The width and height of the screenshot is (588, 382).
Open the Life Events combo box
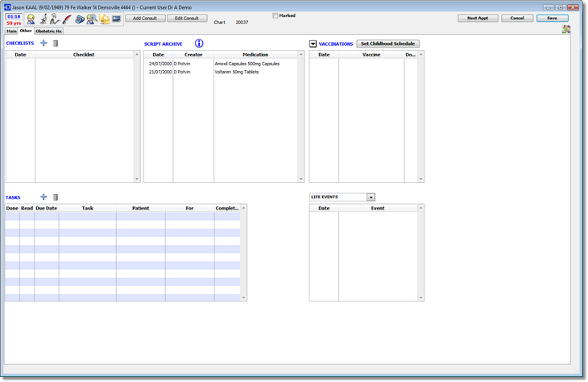(342, 197)
